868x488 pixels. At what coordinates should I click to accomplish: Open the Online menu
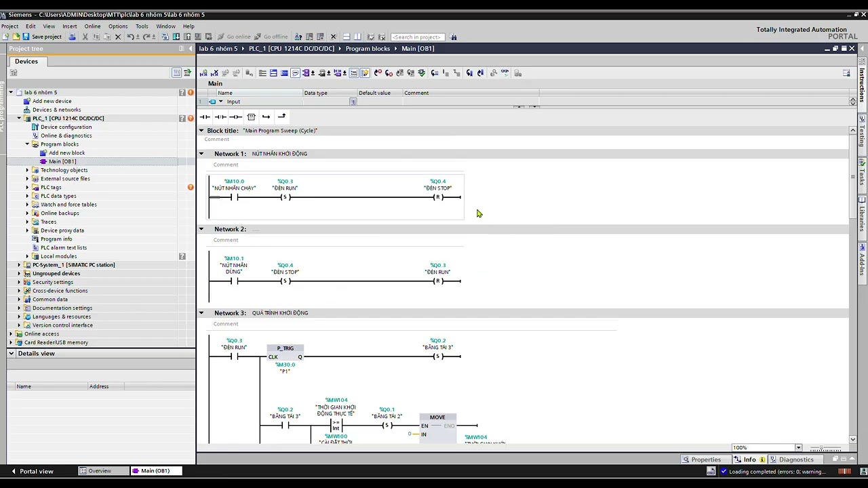point(92,26)
